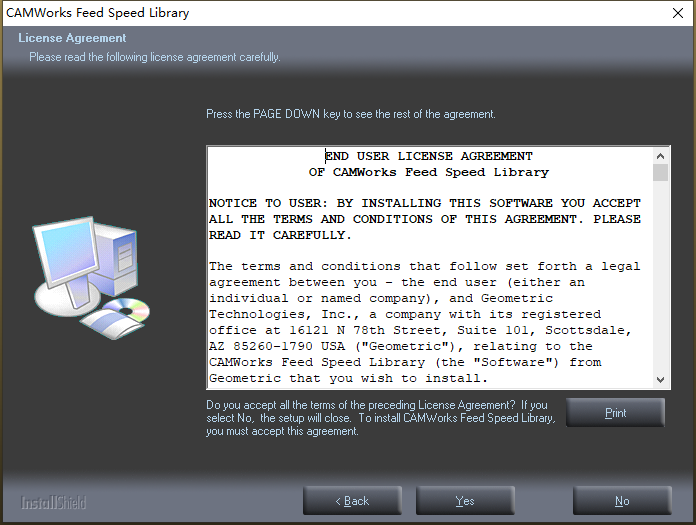Click the CD disc in the setup graphic
Image resolution: width=696 pixels, height=525 pixels.
tap(127, 309)
